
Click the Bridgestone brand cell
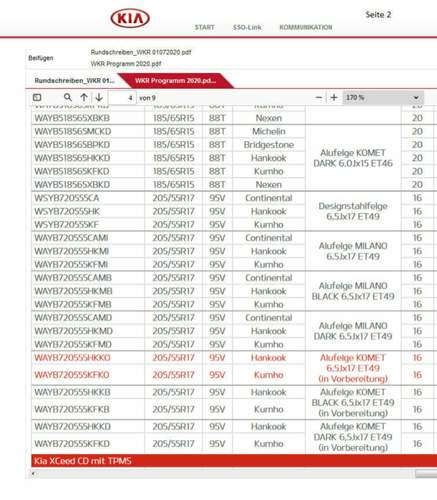pos(269,145)
